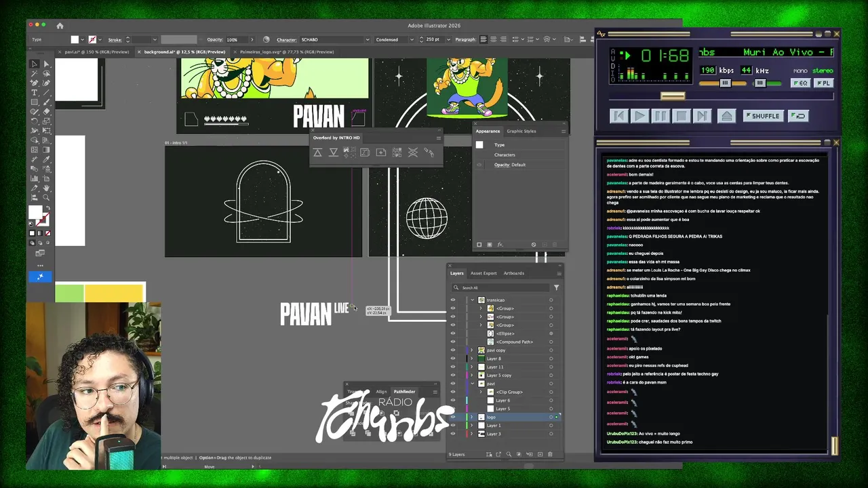Delete selection with Layers panel trash icon
The height and width of the screenshot is (488, 868).
(x=550, y=454)
